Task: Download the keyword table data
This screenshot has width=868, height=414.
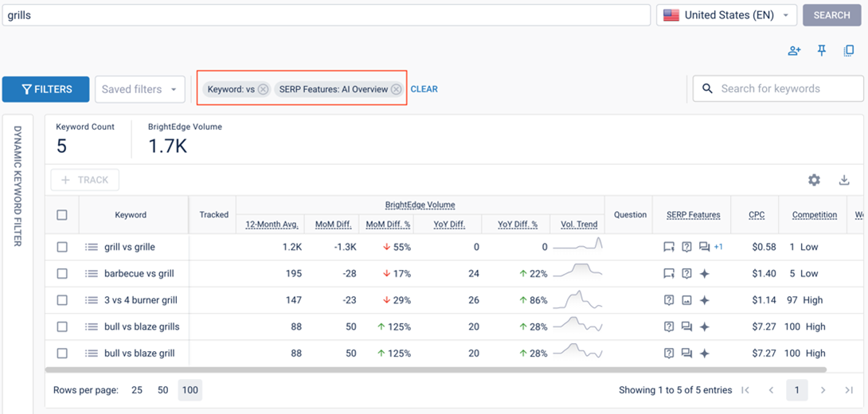Action: [844, 180]
